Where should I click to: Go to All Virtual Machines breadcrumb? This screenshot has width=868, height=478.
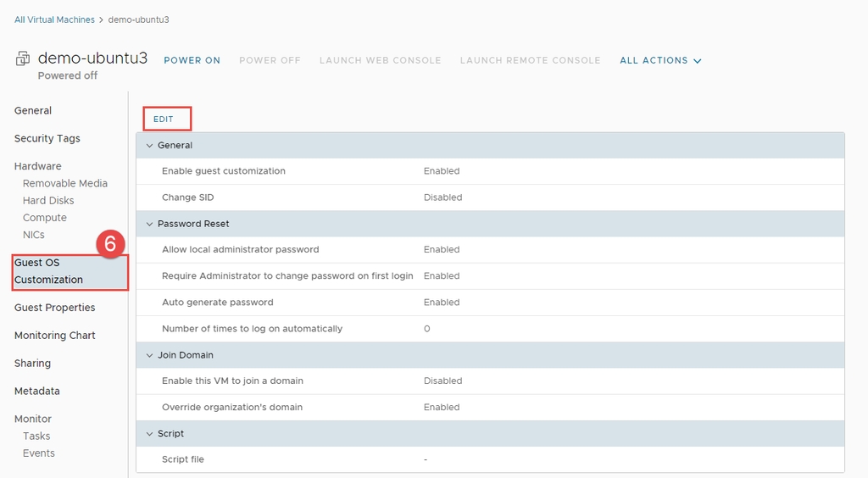click(x=54, y=19)
